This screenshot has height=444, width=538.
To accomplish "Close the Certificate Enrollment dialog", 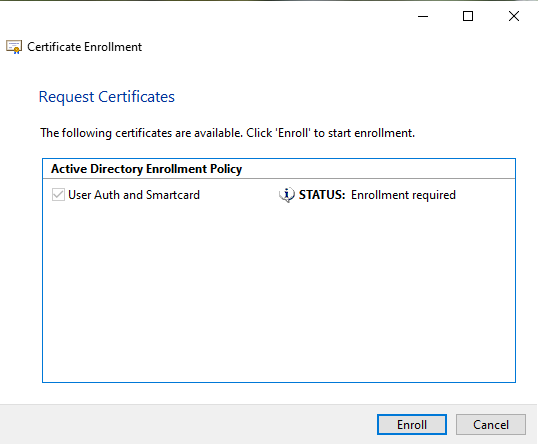I will click(514, 16).
